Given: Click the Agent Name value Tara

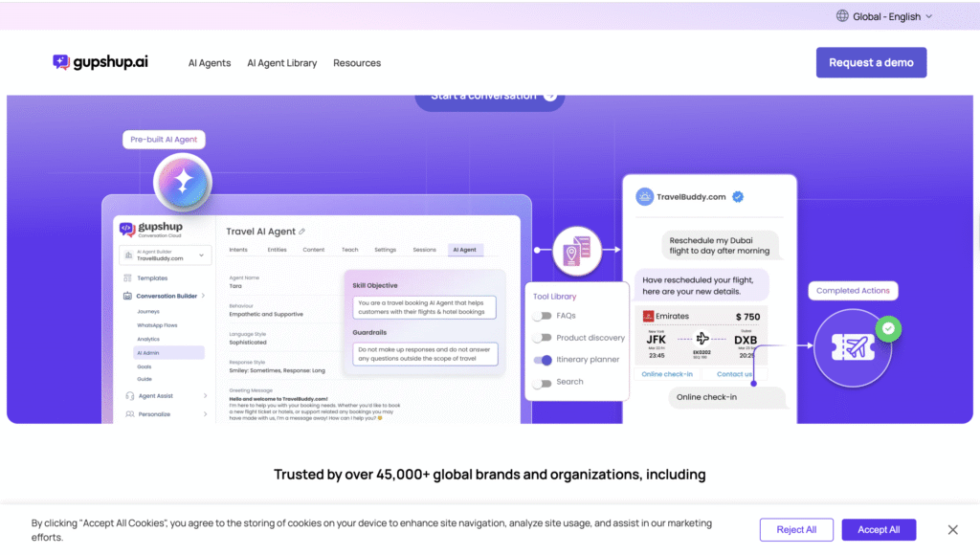Looking at the screenshot, I should click(235, 286).
